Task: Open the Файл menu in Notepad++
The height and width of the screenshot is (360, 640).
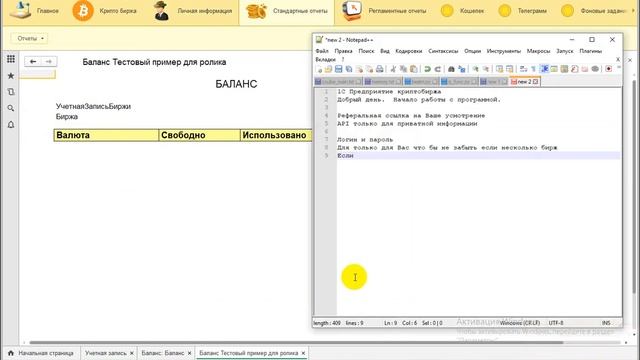Action: pos(322,51)
